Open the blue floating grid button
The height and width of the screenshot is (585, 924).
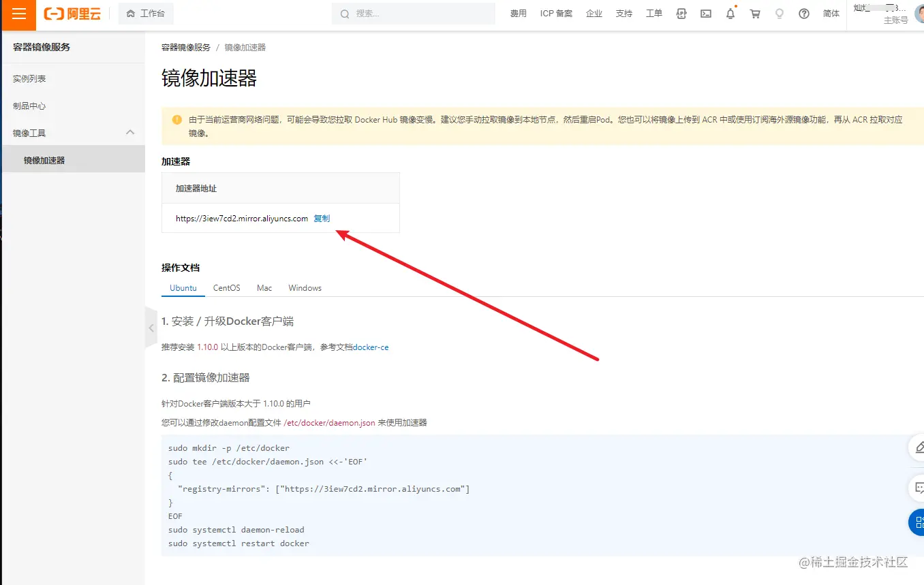(917, 522)
